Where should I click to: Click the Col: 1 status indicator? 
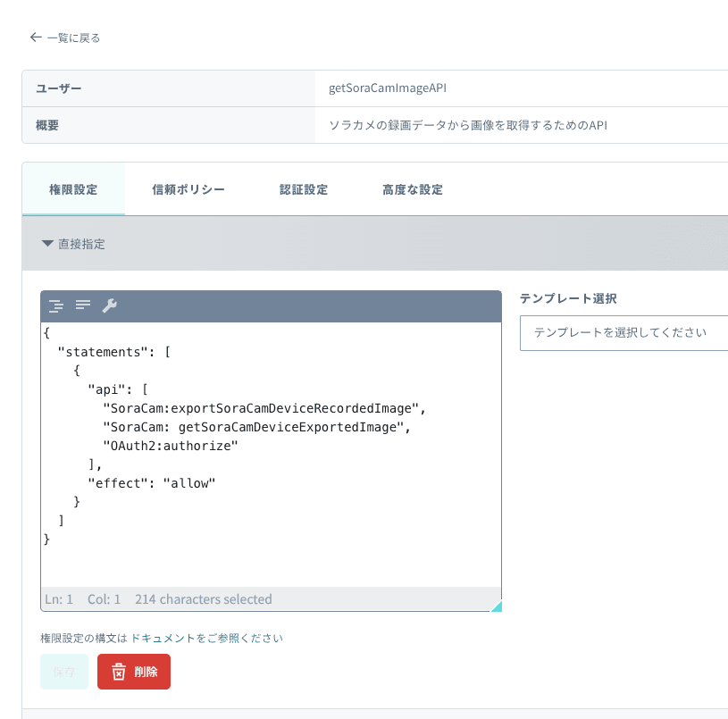point(104,599)
